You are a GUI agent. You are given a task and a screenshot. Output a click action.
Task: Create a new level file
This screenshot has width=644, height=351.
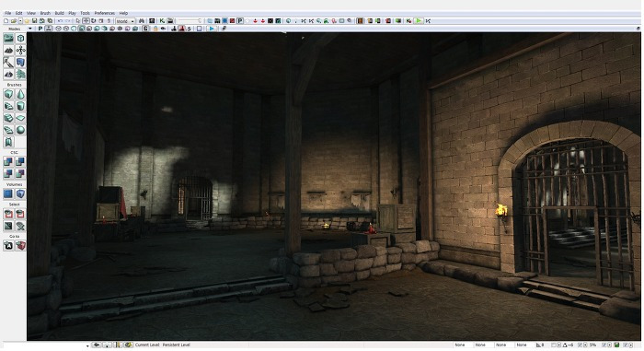click(x=6, y=21)
